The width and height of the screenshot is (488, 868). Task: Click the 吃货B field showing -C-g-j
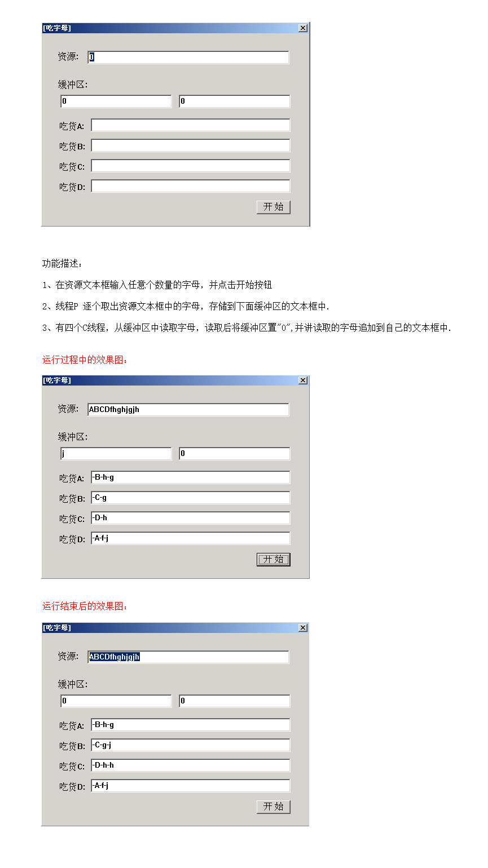tap(191, 745)
